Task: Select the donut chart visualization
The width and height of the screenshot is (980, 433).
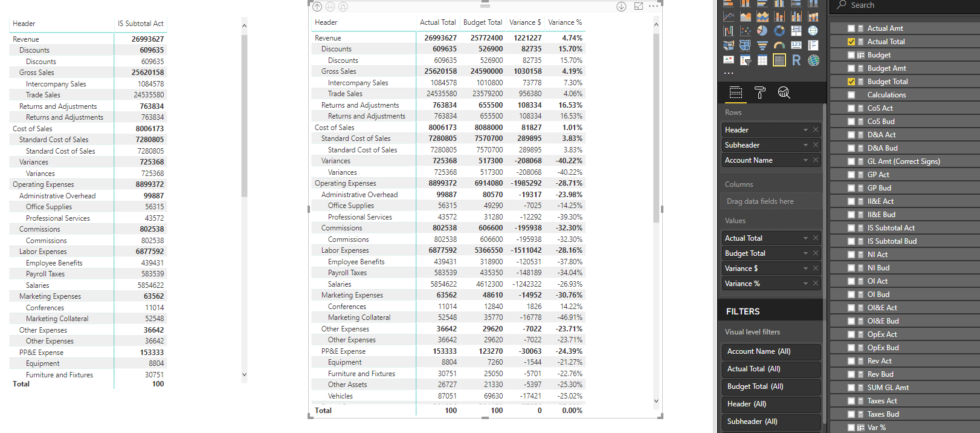Action: [779, 31]
